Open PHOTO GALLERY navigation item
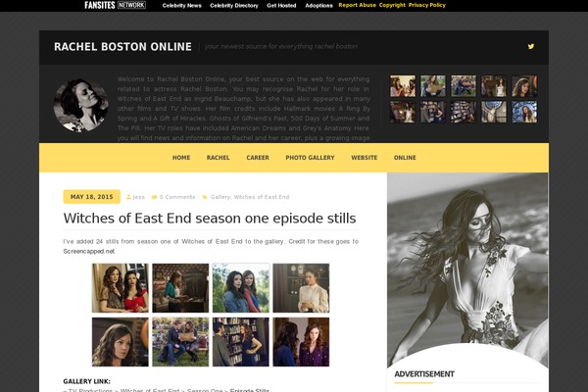This screenshot has width=588, height=392. (x=310, y=158)
